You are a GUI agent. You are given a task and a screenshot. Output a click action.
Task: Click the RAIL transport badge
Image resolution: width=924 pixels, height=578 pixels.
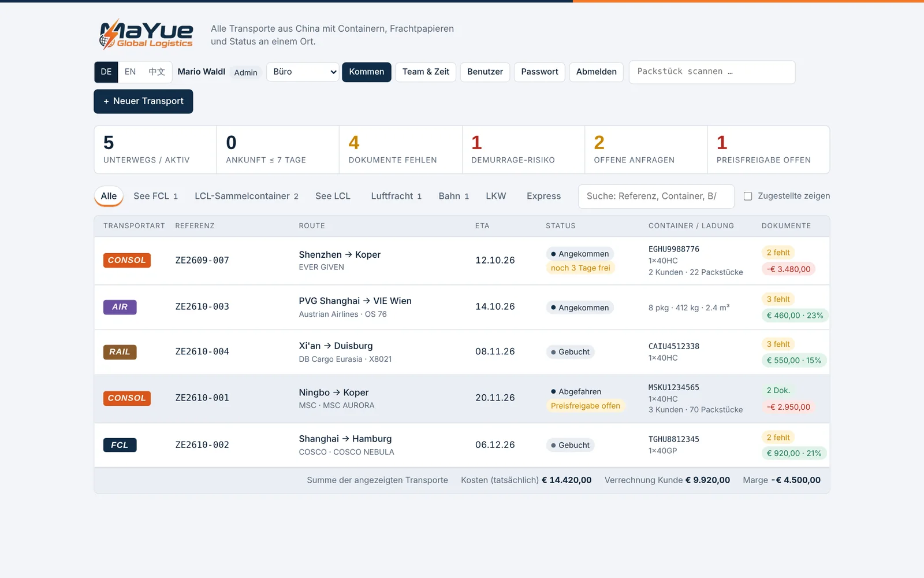pos(120,351)
